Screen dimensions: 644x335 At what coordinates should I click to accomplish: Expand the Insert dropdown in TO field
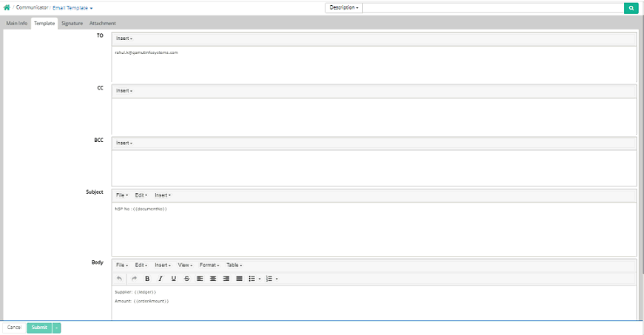pyautogui.click(x=123, y=38)
